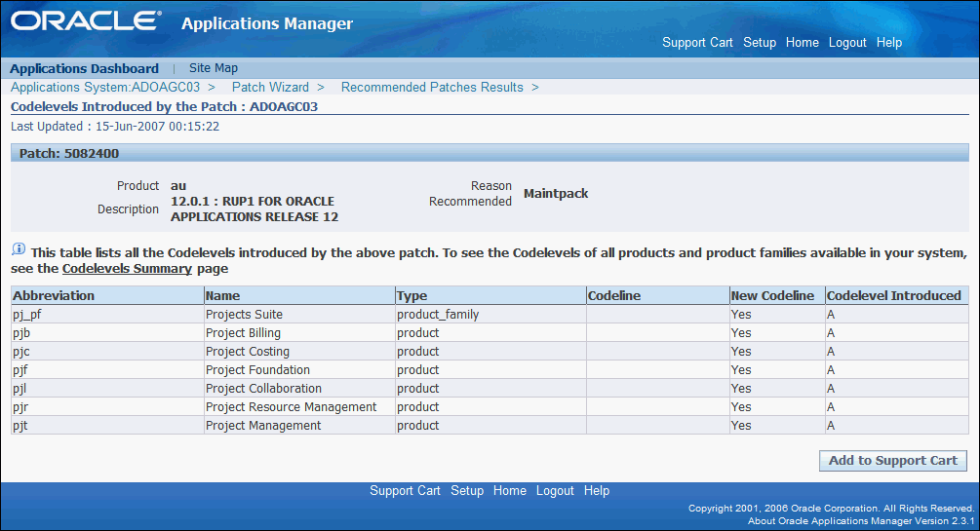Select the pjt abbreviation cell
This screenshot has height=531, width=980.
(107, 426)
